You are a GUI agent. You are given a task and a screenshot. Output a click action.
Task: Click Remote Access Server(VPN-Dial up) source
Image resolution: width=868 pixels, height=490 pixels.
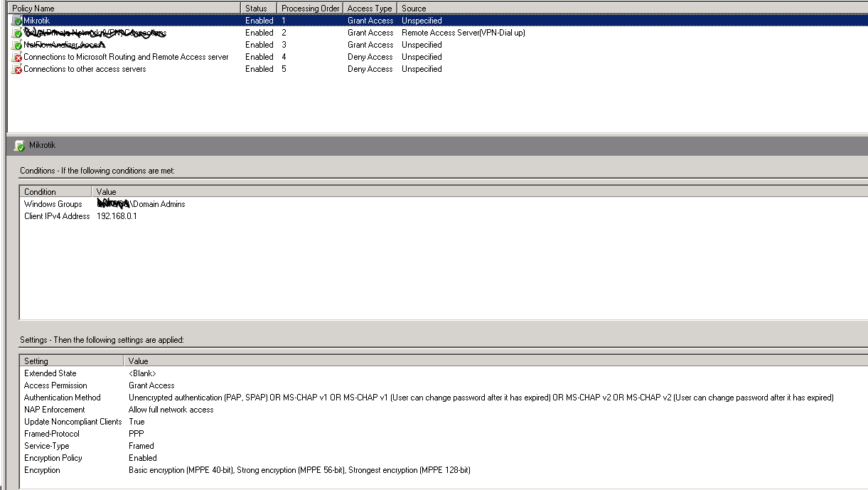coord(463,33)
